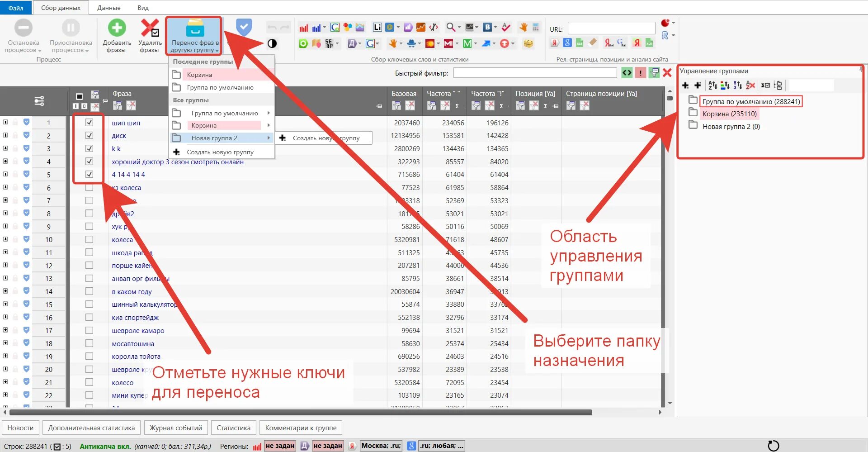Check the checkbox for row кз колеса
Screen dimensions: 868x452
click(x=89, y=187)
